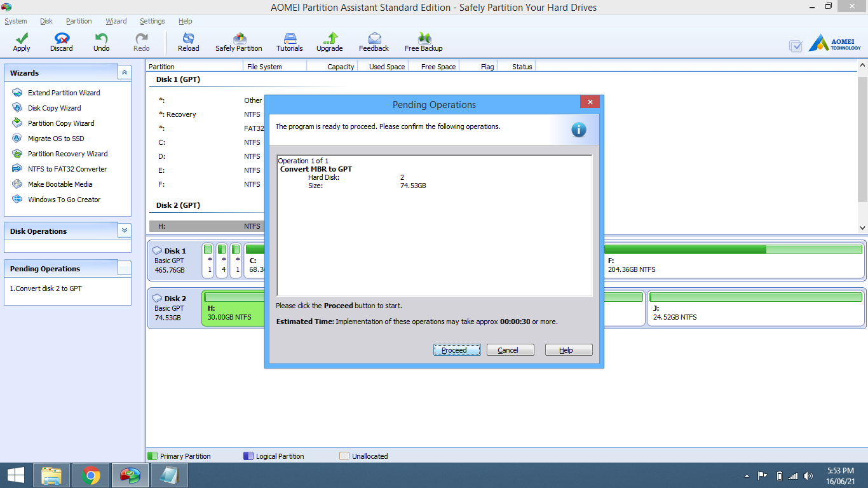Screen dimensions: 868x488
Task: Click the Partition column header
Action: coord(194,66)
